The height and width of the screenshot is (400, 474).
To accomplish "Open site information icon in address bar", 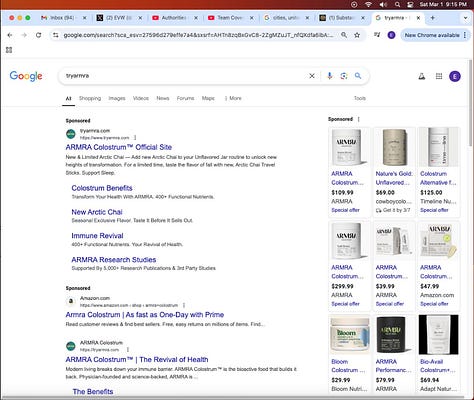I will (x=56, y=35).
